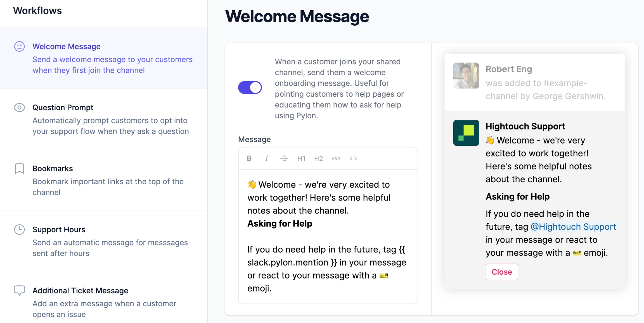
Task: Click the speech bubble Additional Ticket icon
Action: point(20,291)
